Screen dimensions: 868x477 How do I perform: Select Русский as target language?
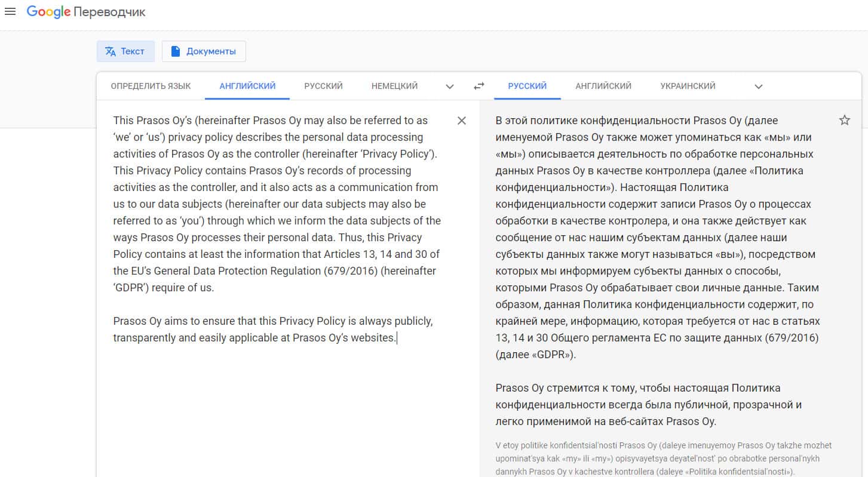pos(527,86)
